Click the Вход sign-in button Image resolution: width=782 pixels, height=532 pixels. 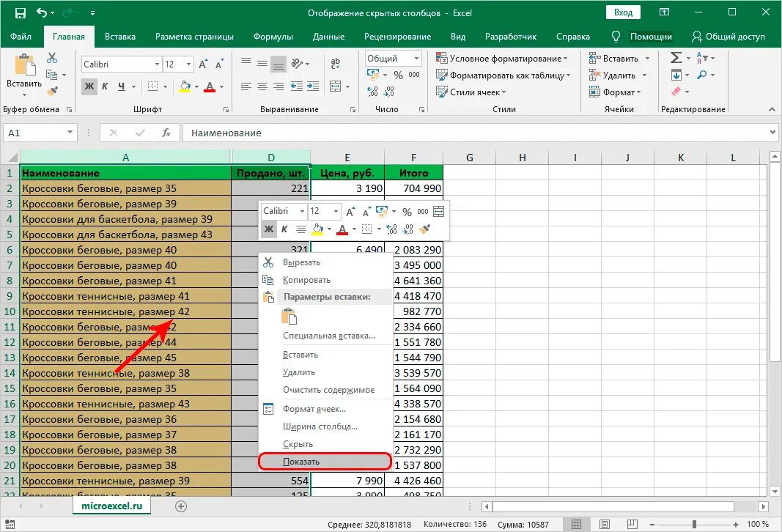click(624, 12)
